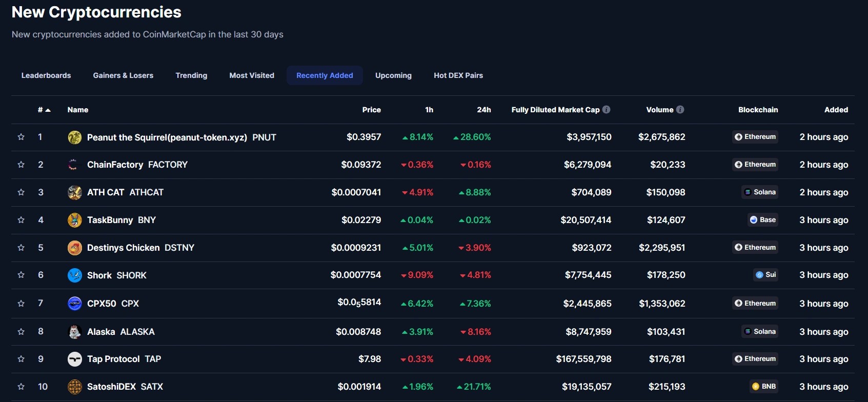Click the Sui blockchain badge for Shork
The height and width of the screenshot is (402, 868).
(x=765, y=275)
